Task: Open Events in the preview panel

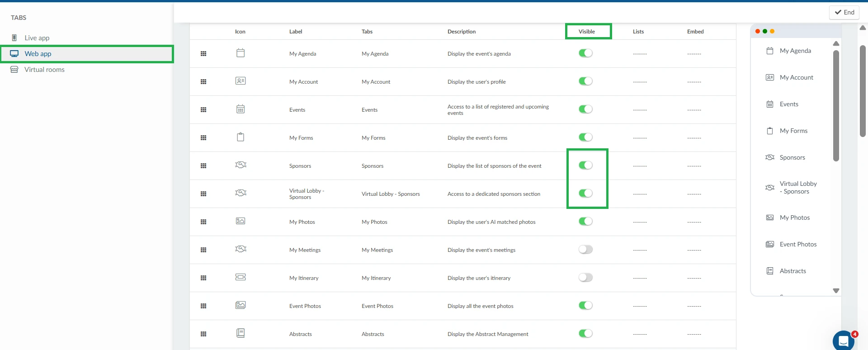Action: [789, 104]
